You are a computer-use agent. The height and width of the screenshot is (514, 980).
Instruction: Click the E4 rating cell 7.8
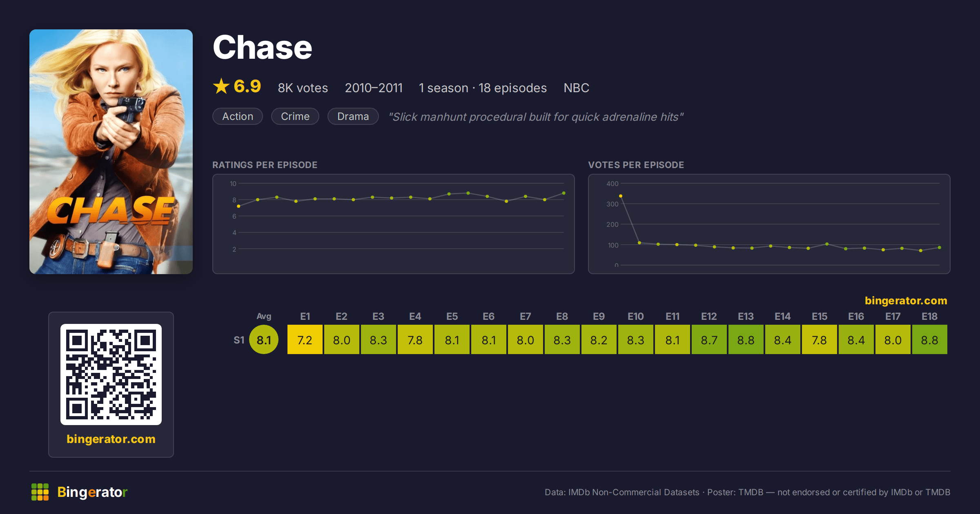click(x=415, y=339)
